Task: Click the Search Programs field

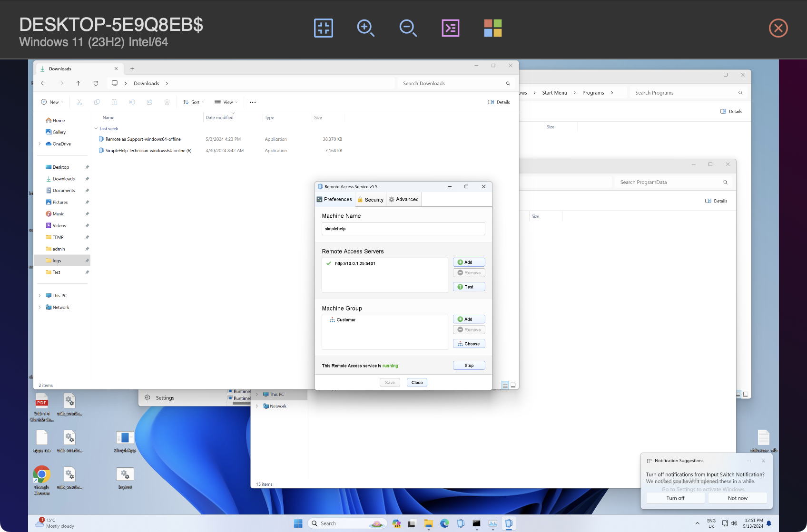Action: click(x=688, y=93)
